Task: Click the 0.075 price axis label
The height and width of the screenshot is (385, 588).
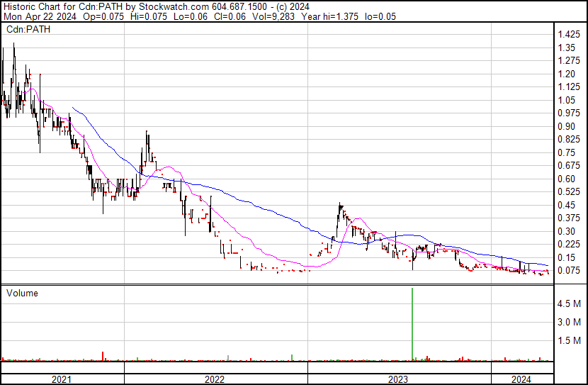Action: pyautogui.click(x=570, y=270)
